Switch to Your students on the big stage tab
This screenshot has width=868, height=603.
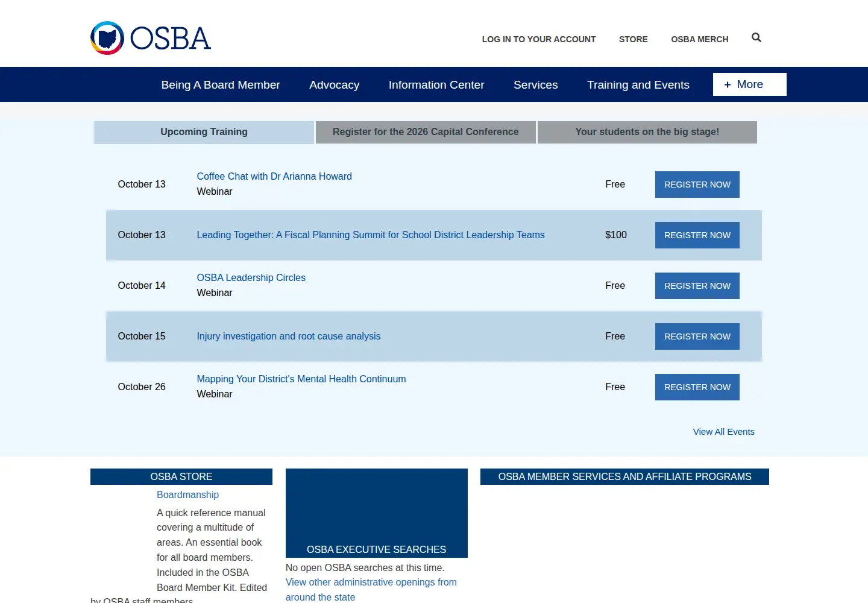tap(647, 132)
